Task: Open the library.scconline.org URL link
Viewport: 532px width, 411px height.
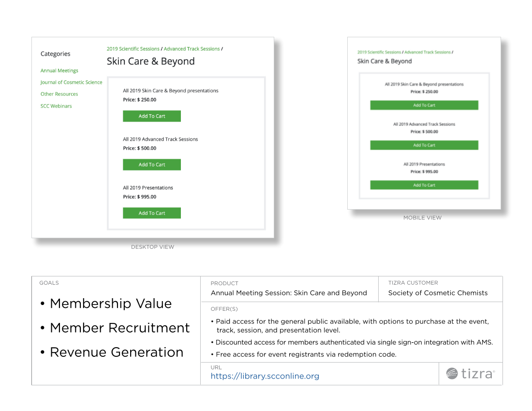Action: (x=265, y=376)
